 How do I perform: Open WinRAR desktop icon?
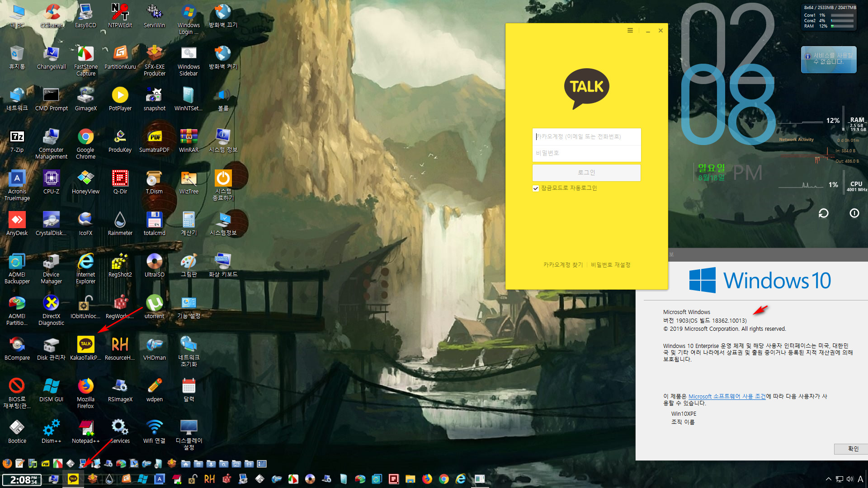(x=189, y=141)
